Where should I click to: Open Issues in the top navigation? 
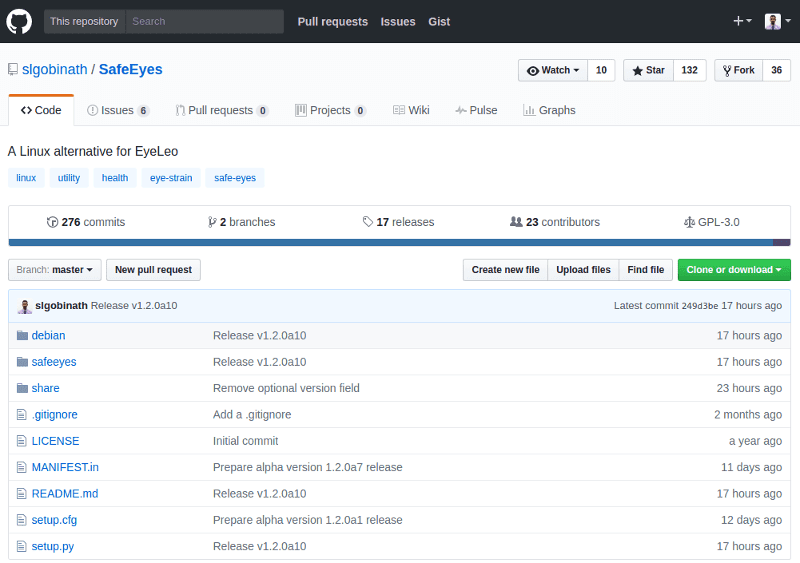(398, 21)
